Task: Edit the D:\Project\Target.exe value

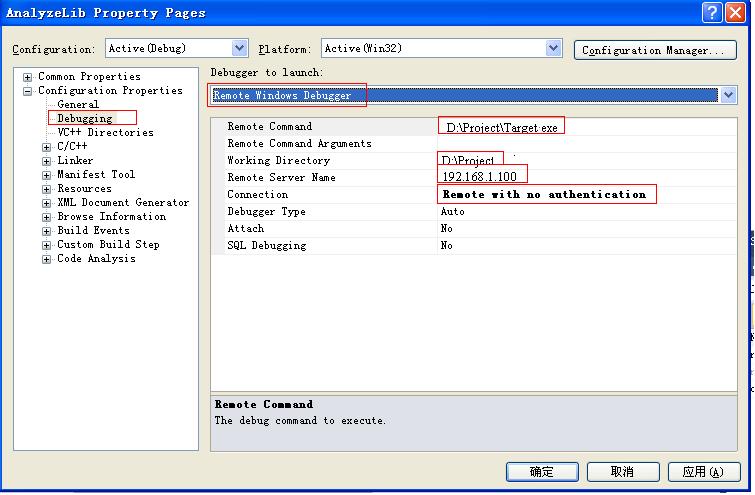Action: coord(502,128)
